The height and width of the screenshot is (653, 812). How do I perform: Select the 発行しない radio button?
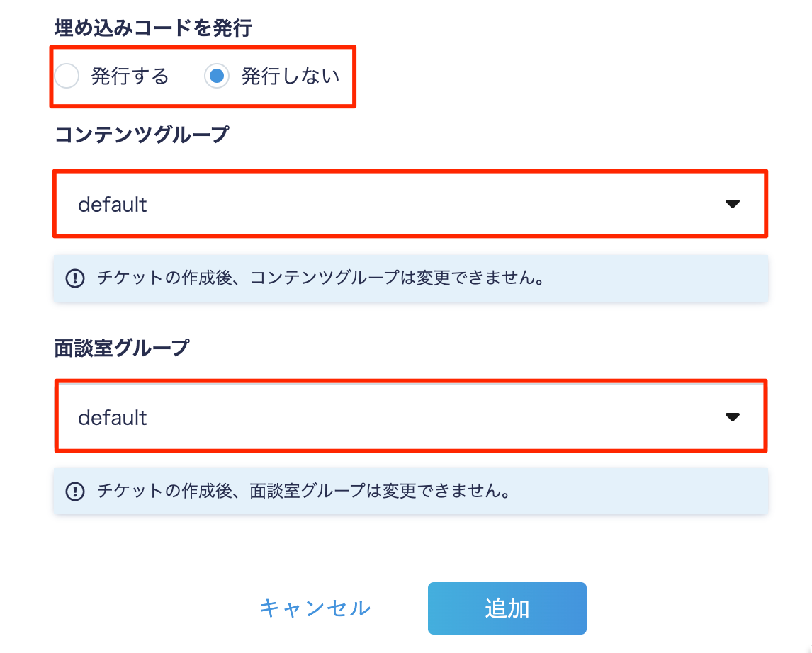tap(217, 76)
